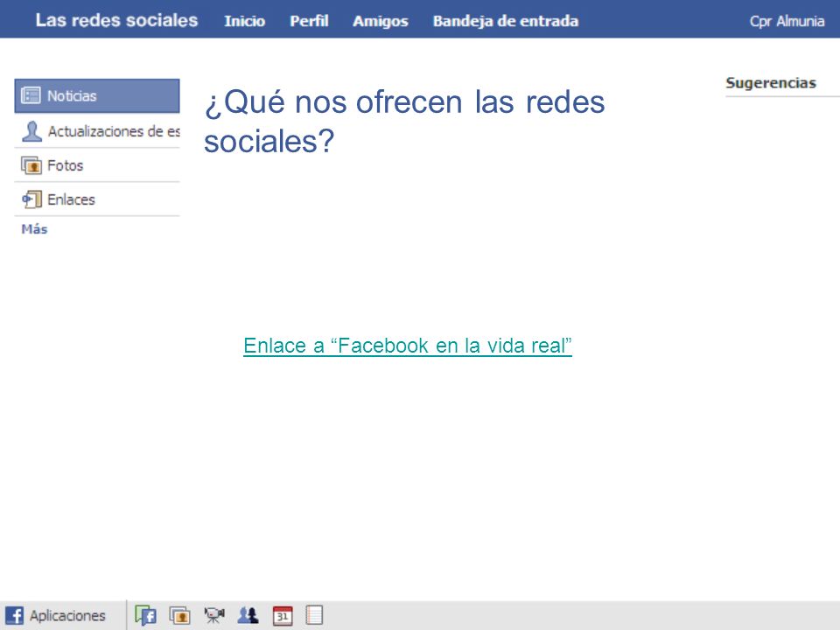The width and height of the screenshot is (840, 630).
Task: Select Actualizaciones de estado in sidebar
Action: pos(97,131)
